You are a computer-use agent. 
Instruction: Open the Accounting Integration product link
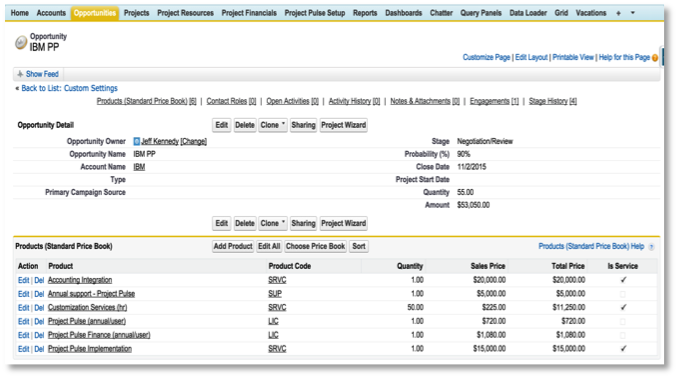click(x=80, y=280)
